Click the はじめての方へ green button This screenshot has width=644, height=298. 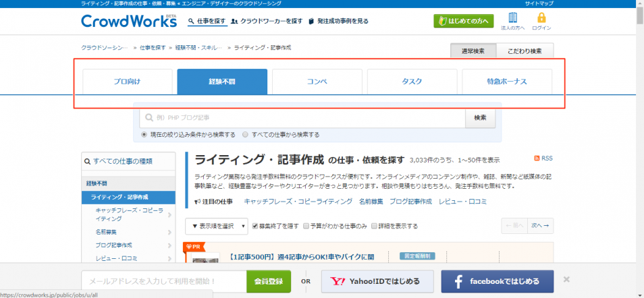click(x=464, y=20)
